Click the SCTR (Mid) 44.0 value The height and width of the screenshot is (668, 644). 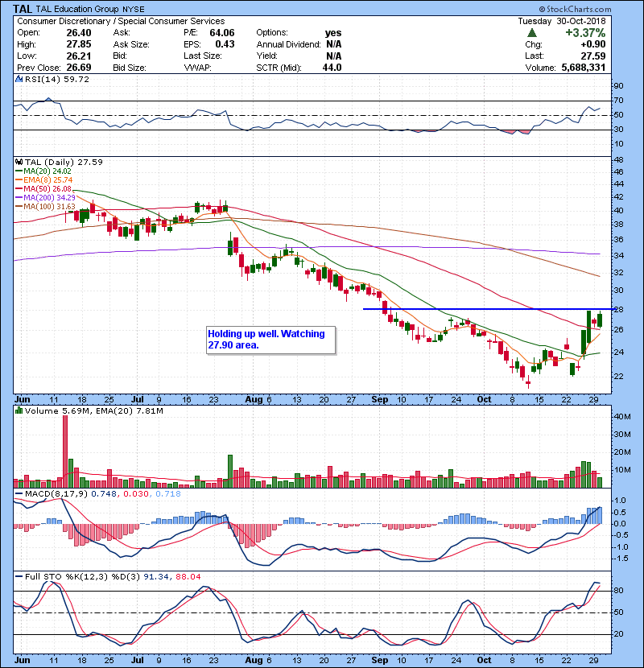pos(332,68)
